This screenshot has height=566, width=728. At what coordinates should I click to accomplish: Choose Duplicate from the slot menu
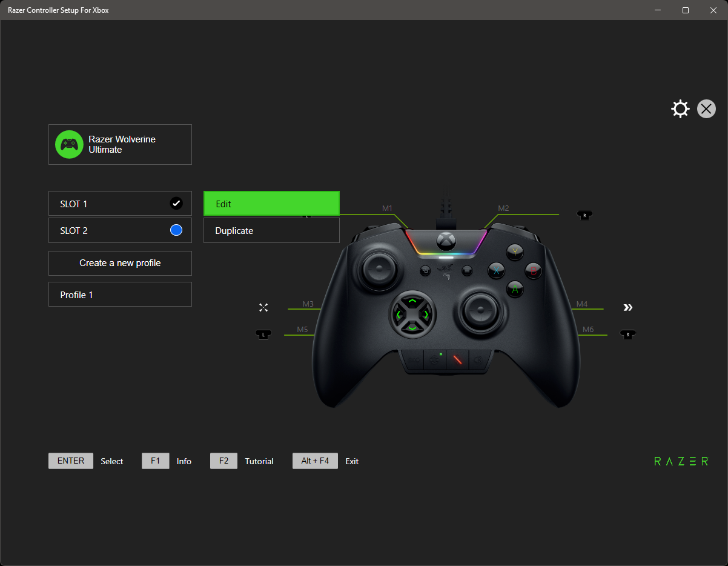pos(271,230)
